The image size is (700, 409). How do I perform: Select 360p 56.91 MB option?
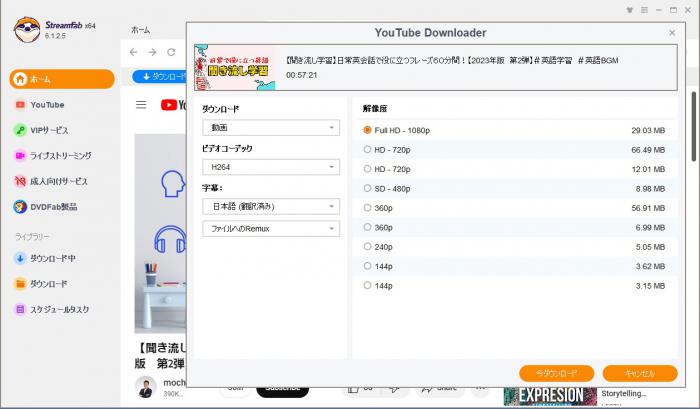515,208
